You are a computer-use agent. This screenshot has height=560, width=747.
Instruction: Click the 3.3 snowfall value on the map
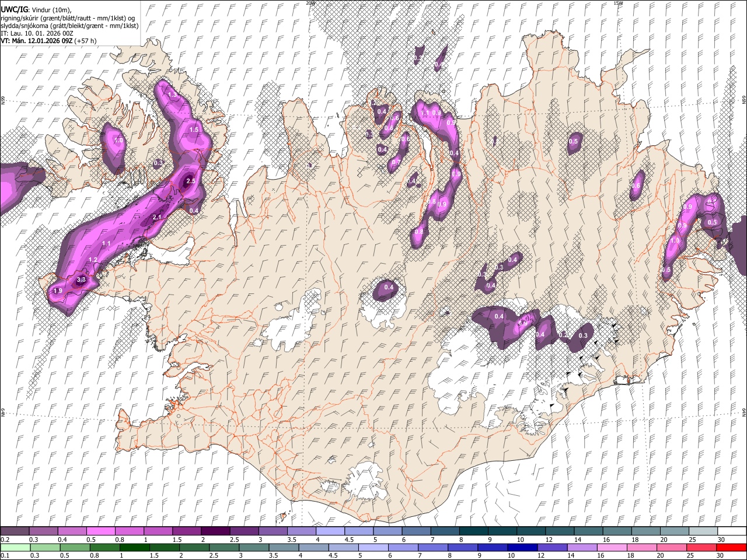point(81,281)
